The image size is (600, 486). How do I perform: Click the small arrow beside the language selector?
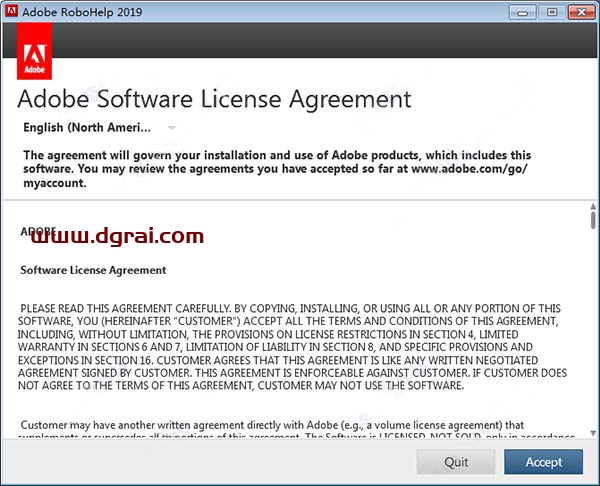click(x=172, y=128)
